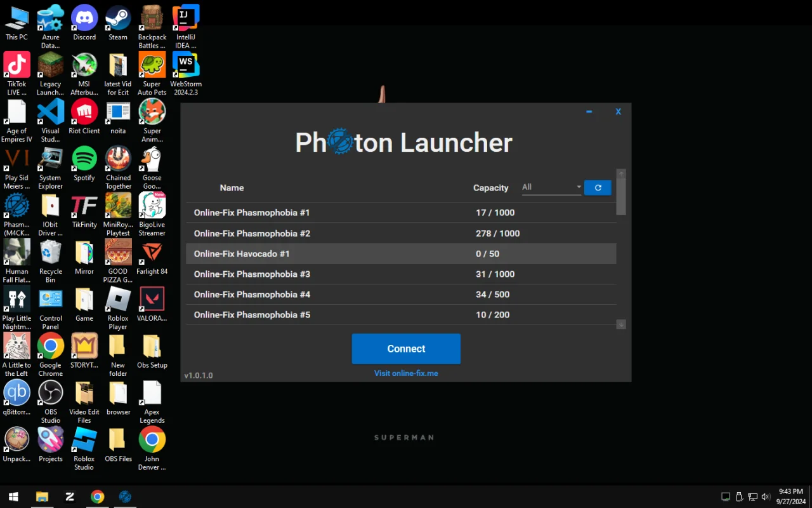Viewport: 812px width, 508px height.
Task: Open the Steam desktop shortcut
Action: tap(118, 23)
